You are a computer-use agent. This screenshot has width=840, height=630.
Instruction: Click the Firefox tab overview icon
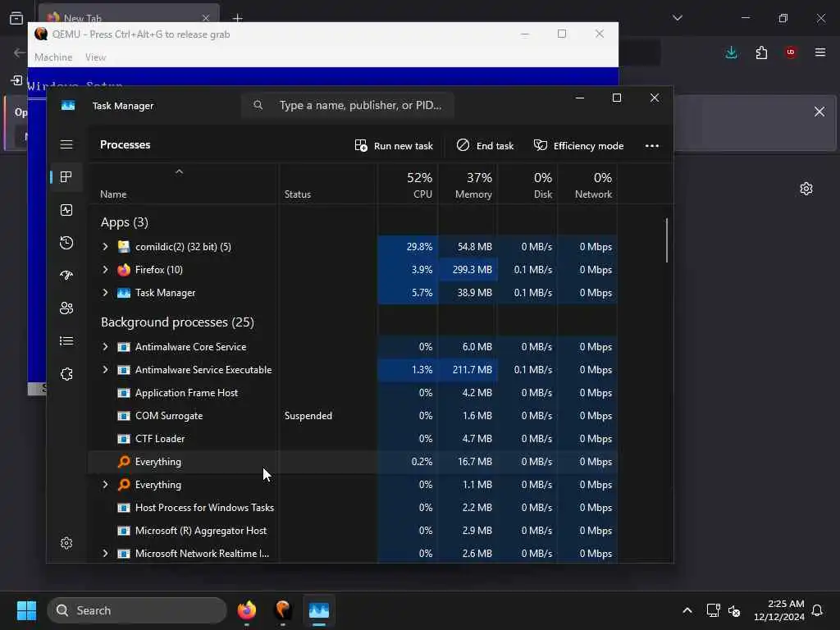pos(16,18)
